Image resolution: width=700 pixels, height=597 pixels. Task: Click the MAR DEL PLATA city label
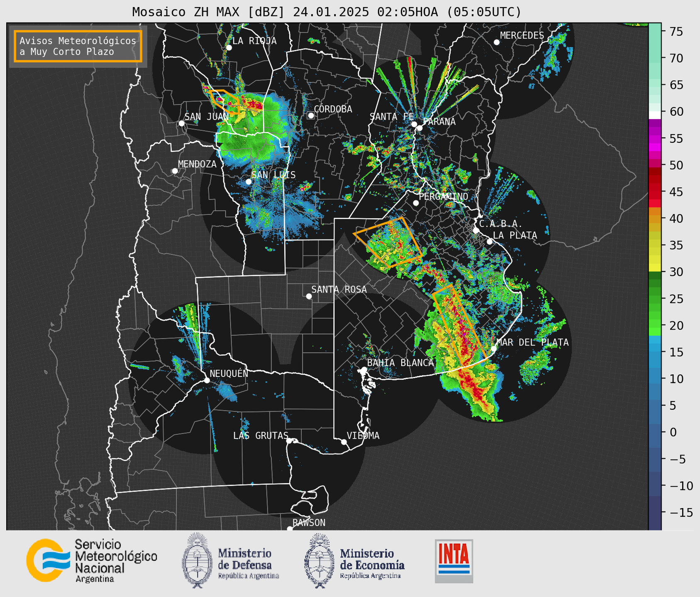(532, 343)
